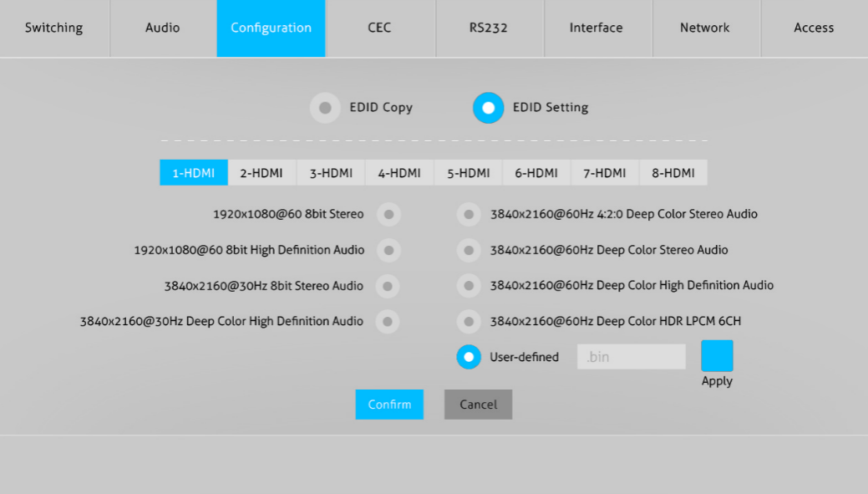Select the 8-HDMI input tab
The height and width of the screenshot is (494, 868).
coord(673,173)
